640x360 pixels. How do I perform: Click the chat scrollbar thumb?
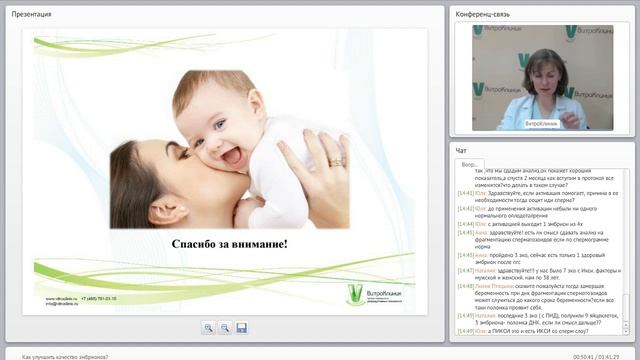[626, 308]
